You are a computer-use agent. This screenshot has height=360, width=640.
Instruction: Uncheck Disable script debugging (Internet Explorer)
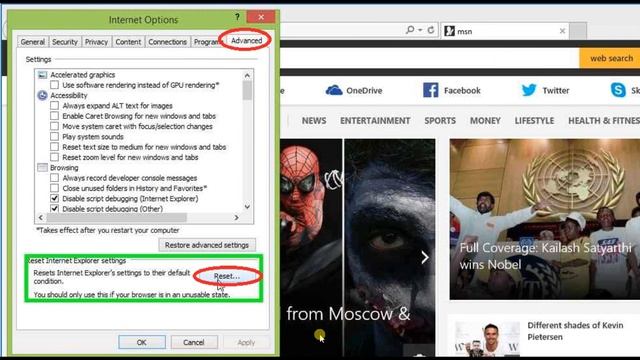coord(54,198)
